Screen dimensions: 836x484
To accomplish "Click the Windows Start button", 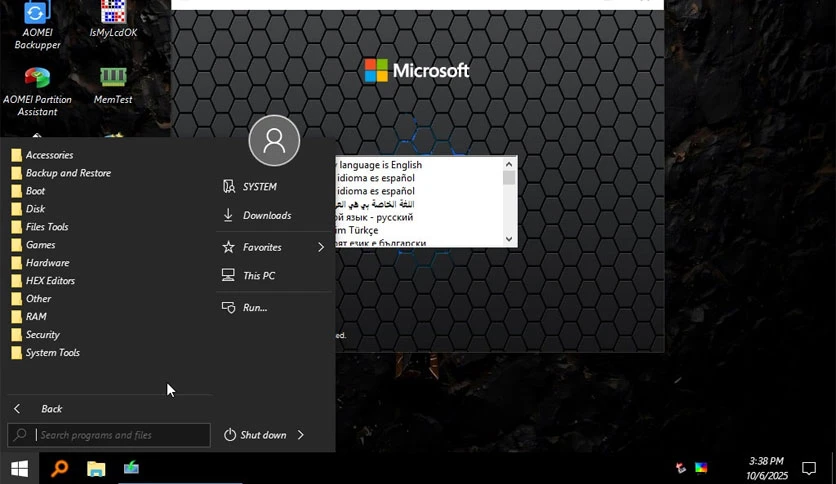I will pos(19,469).
